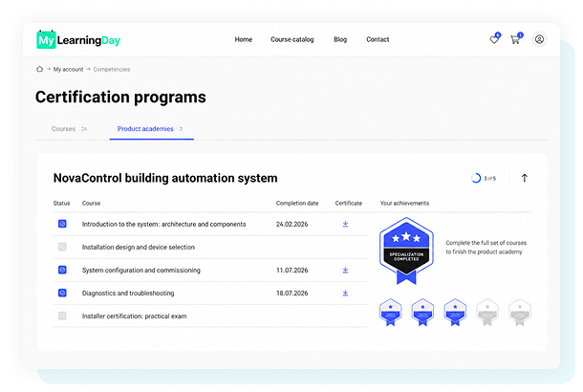
Task: Click the Certificate column header
Action: click(349, 203)
